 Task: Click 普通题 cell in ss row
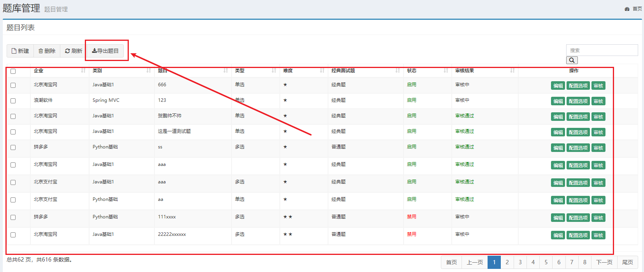(x=339, y=147)
